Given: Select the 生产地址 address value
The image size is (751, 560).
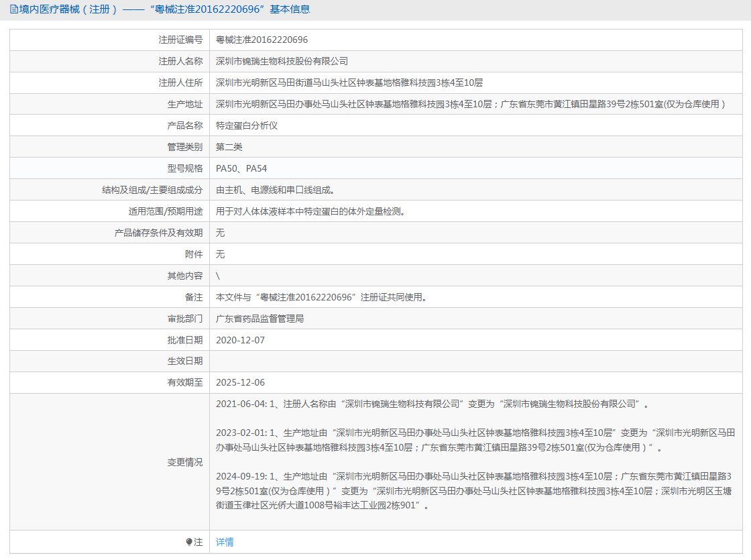Looking at the screenshot, I should (x=470, y=104).
